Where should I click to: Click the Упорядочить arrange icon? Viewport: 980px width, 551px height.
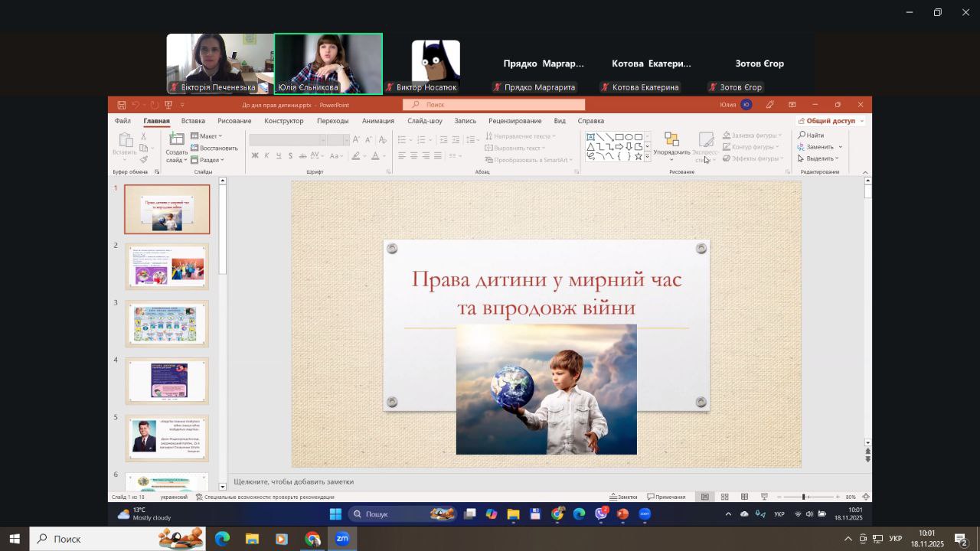[x=671, y=140]
